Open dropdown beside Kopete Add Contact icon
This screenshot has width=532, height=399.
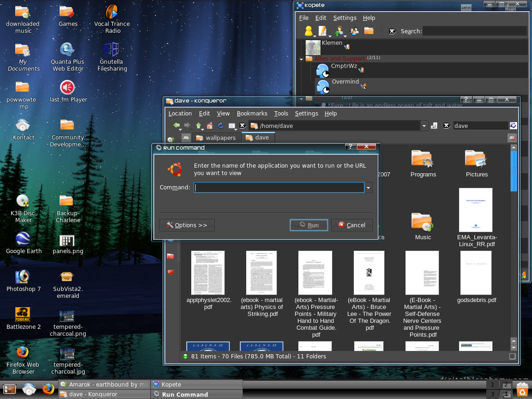tap(345, 36)
